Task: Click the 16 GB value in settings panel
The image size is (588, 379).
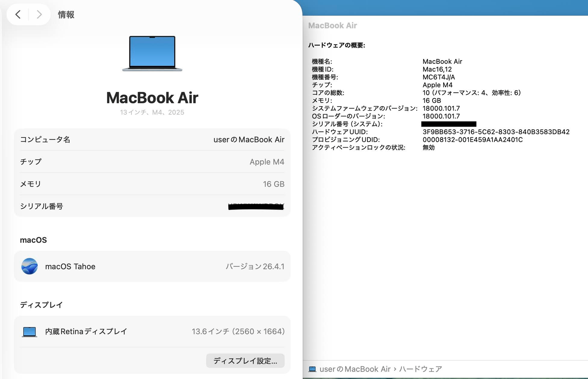Action: (x=273, y=184)
